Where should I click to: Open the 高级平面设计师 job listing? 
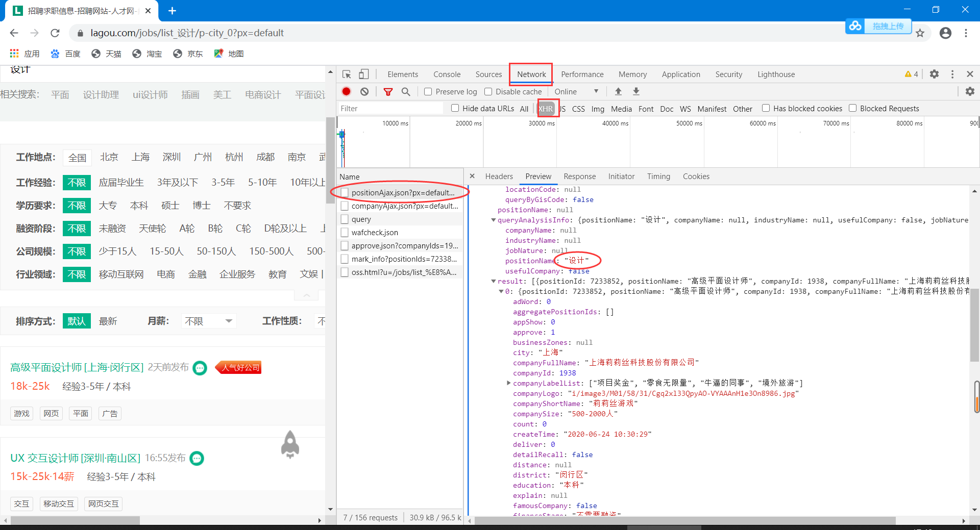click(x=77, y=367)
